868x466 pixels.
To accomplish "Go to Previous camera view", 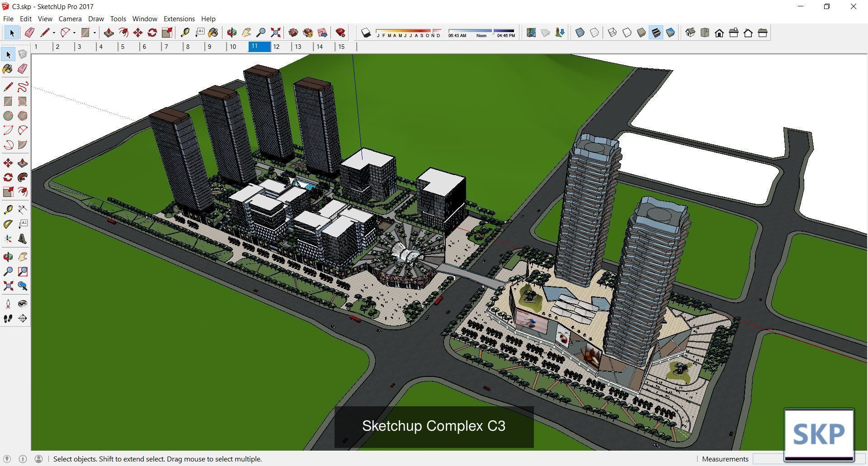I will [x=23, y=286].
